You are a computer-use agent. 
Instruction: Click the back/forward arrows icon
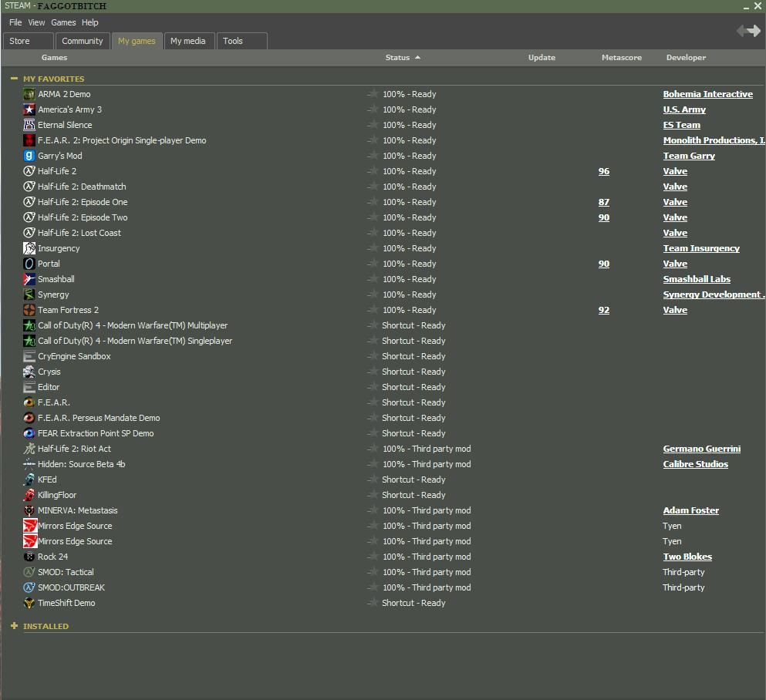pos(747,31)
